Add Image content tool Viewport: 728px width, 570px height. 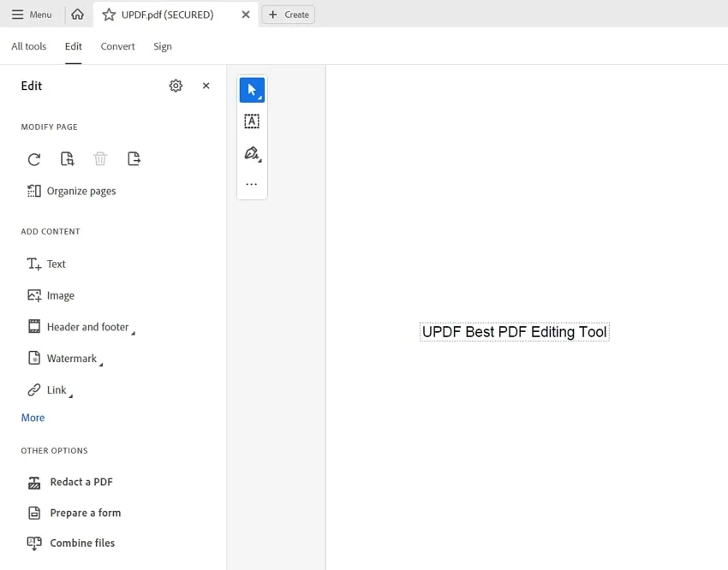tap(51, 295)
